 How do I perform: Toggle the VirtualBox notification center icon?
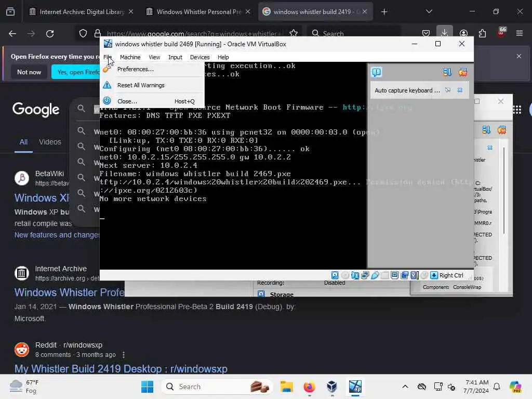(377, 72)
